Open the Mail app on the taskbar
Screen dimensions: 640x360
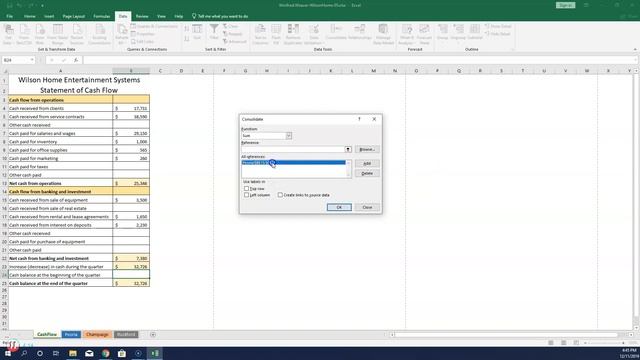click(89, 353)
